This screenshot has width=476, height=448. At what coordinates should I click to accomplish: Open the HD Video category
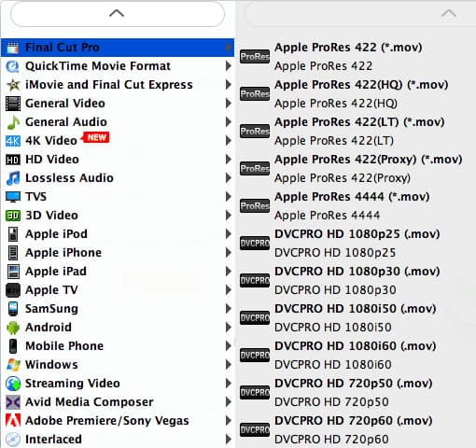(118, 160)
